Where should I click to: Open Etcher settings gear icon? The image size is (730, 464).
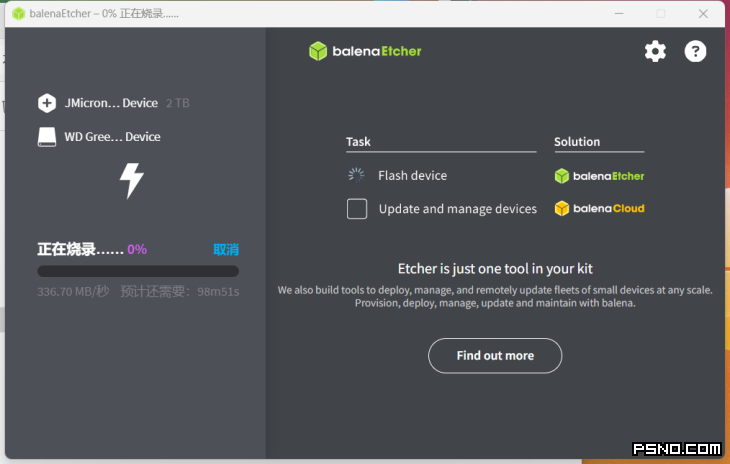pyautogui.click(x=655, y=51)
